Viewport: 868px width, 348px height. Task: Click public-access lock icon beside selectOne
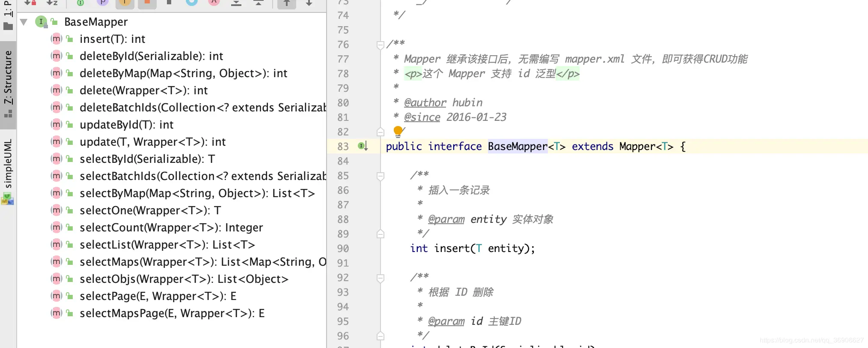[x=69, y=210]
